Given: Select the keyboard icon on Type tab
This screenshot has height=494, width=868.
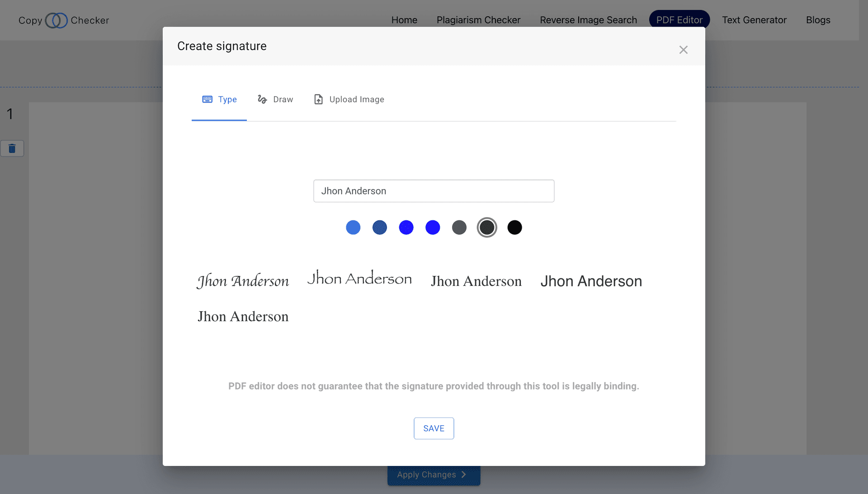Looking at the screenshot, I should tap(208, 99).
